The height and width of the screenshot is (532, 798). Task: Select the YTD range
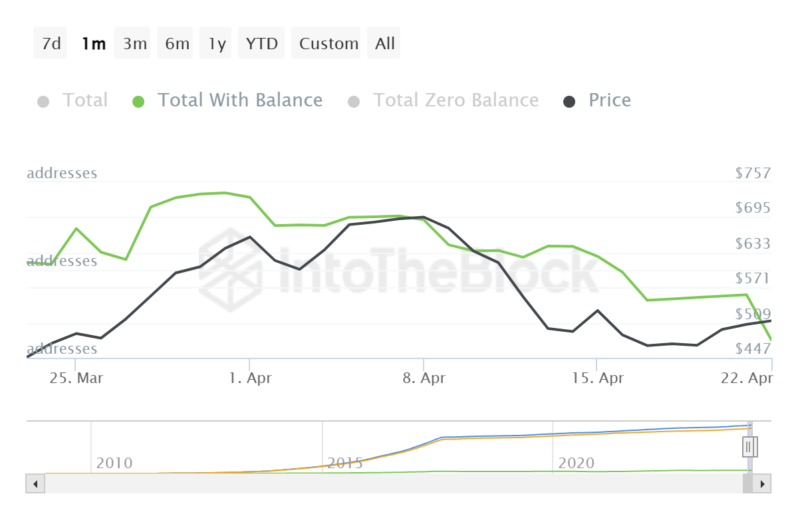click(x=261, y=44)
